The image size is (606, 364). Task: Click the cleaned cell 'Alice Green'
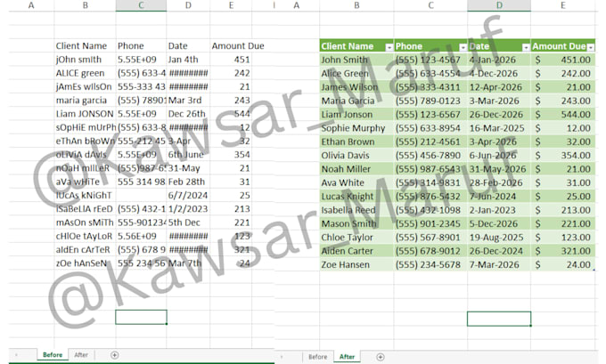[x=356, y=73]
